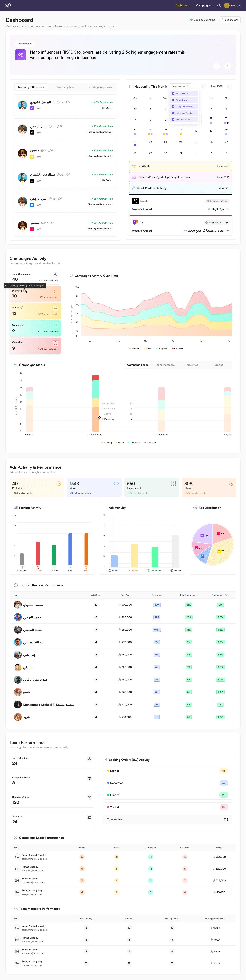Open the Saudi Panther Birthday event
246x980 pixels.
(181, 188)
